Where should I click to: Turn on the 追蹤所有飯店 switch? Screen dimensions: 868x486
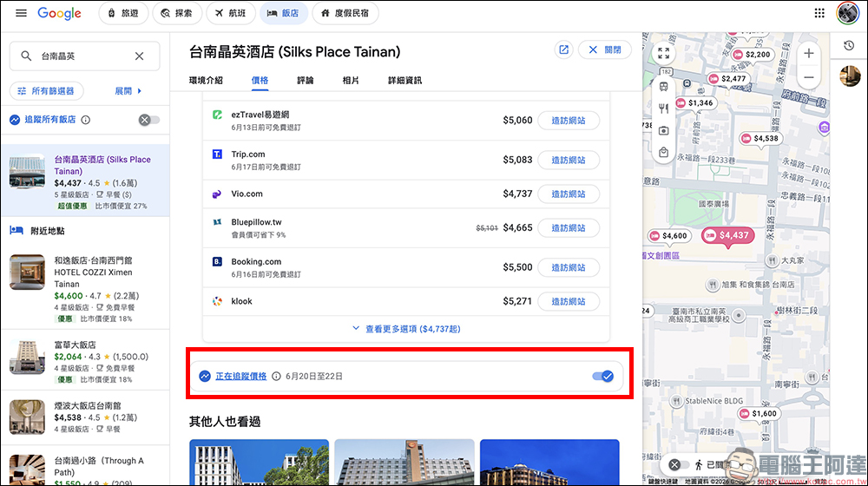tap(149, 120)
